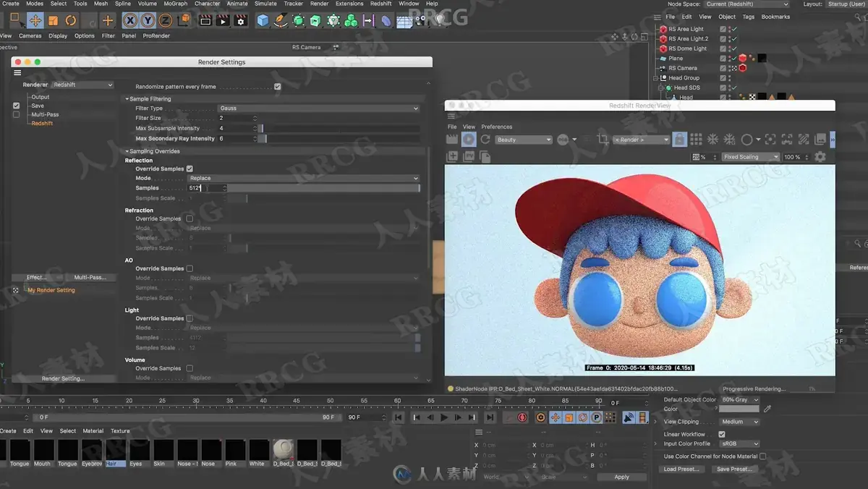Image resolution: width=868 pixels, height=489 pixels.
Task: Open the Filter Type Gauss dropdown
Action: coord(318,109)
